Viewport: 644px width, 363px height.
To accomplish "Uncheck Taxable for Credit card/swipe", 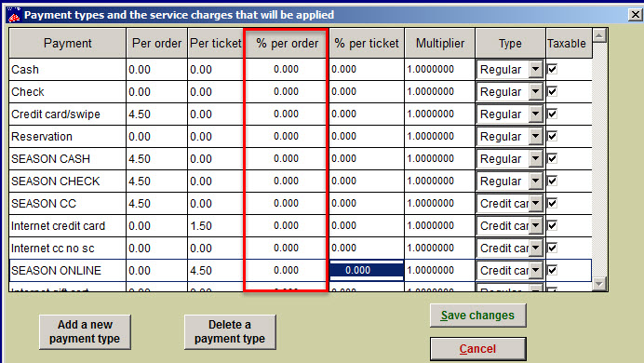I will pyautogui.click(x=553, y=114).
